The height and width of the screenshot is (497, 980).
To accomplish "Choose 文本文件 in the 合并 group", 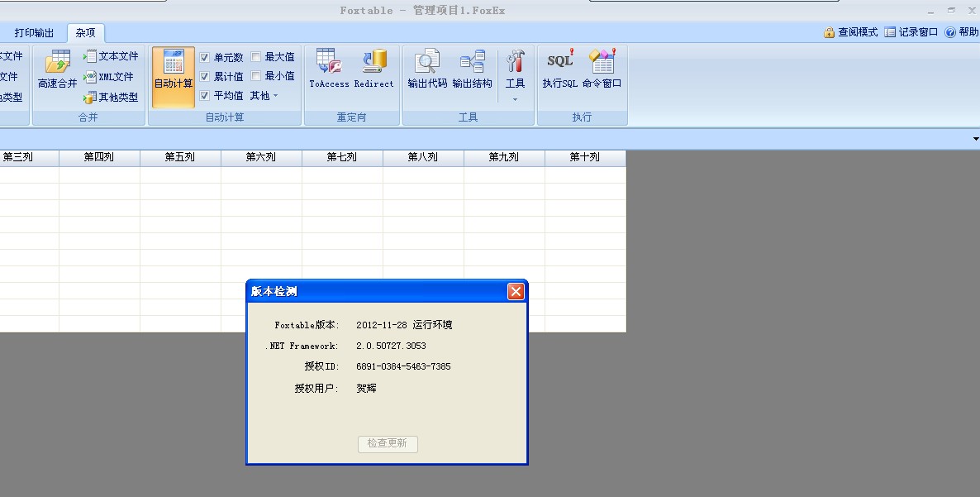I will [x=112, y=56].
